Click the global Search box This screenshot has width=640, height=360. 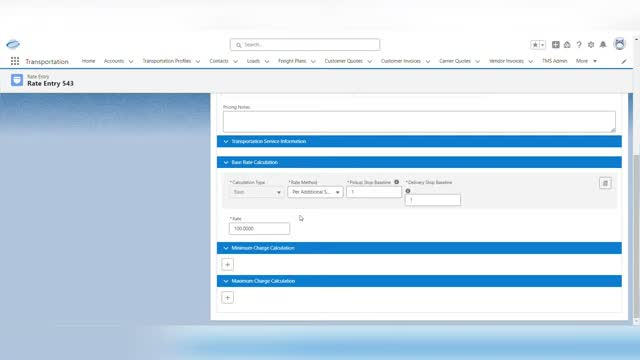pos(305,44)
